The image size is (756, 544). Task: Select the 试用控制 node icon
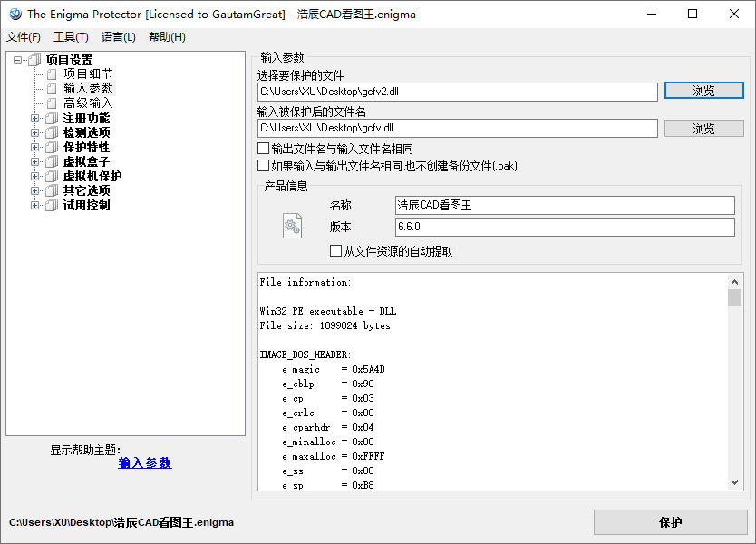point(50,204)
